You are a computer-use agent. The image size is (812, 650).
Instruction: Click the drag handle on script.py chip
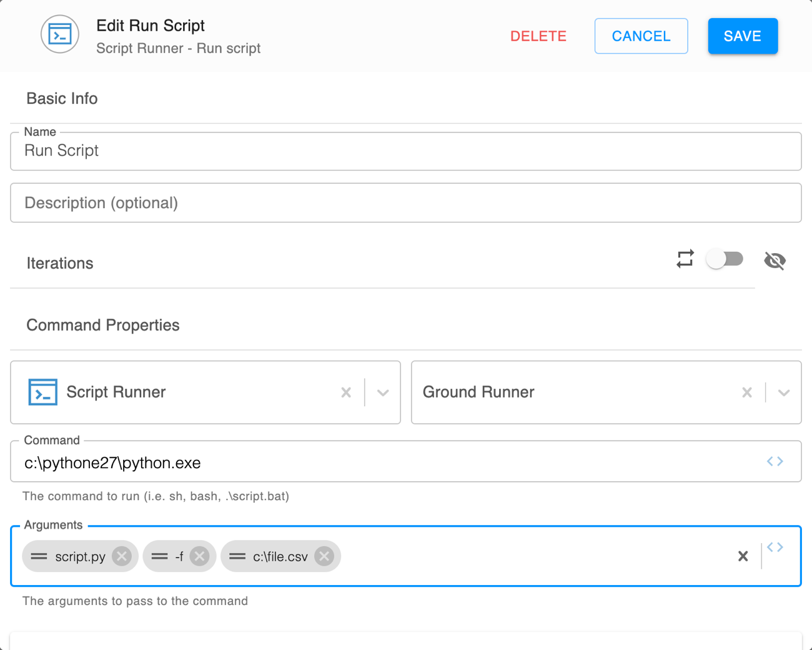(39, 556)
